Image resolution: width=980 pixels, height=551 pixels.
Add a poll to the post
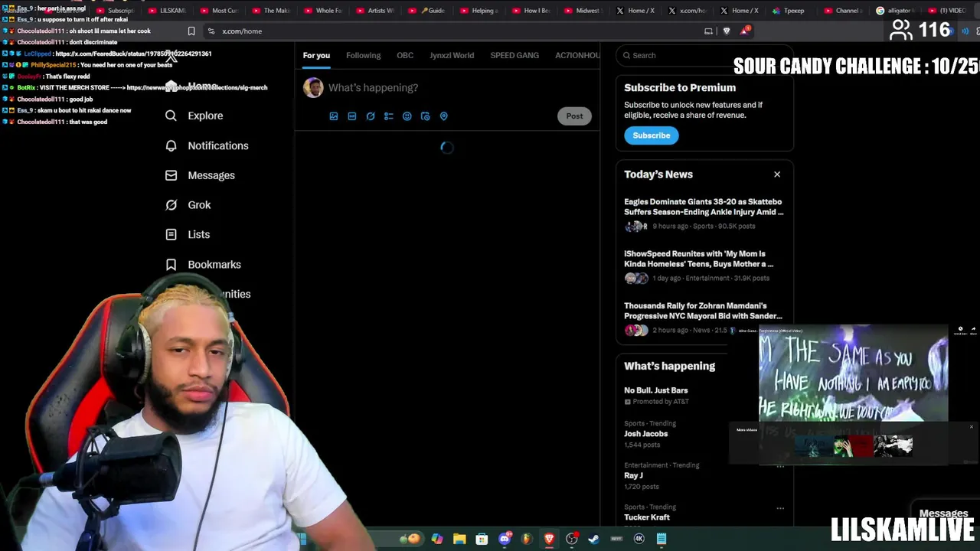pyautogui.click(x=389, y=116)
